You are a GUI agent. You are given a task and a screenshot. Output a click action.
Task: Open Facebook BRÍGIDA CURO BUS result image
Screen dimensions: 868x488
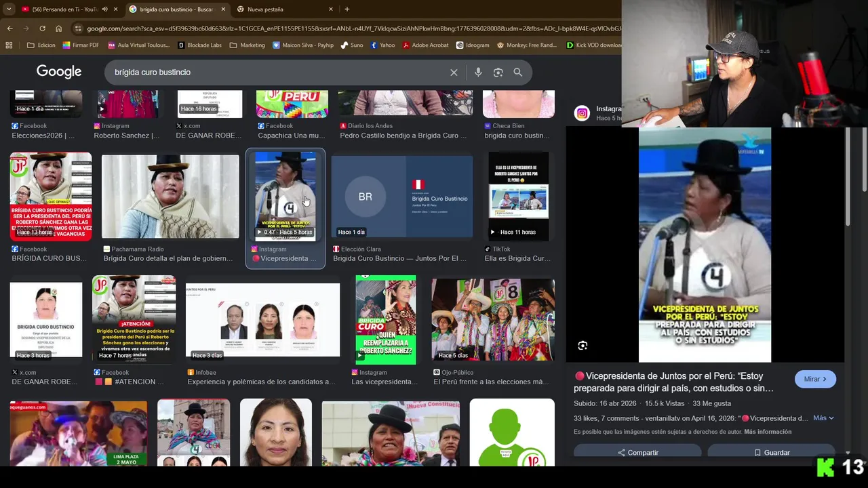pos(51,197)
